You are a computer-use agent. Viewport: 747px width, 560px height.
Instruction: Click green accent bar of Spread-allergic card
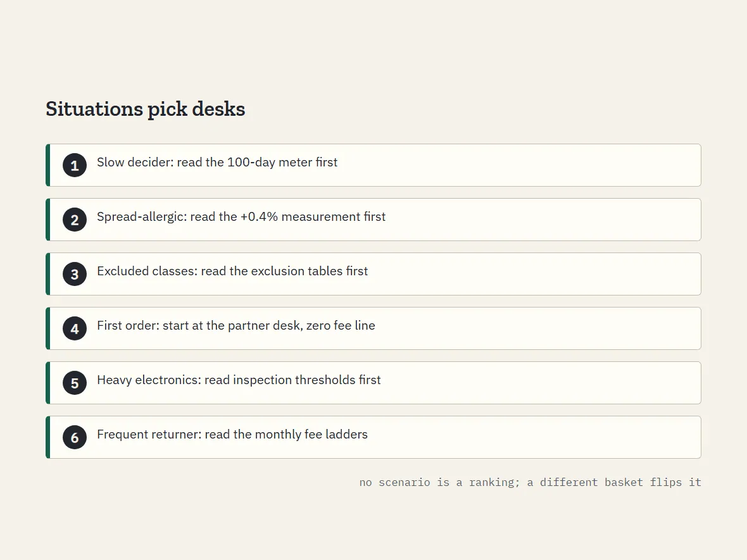click(x=47, y=220)
